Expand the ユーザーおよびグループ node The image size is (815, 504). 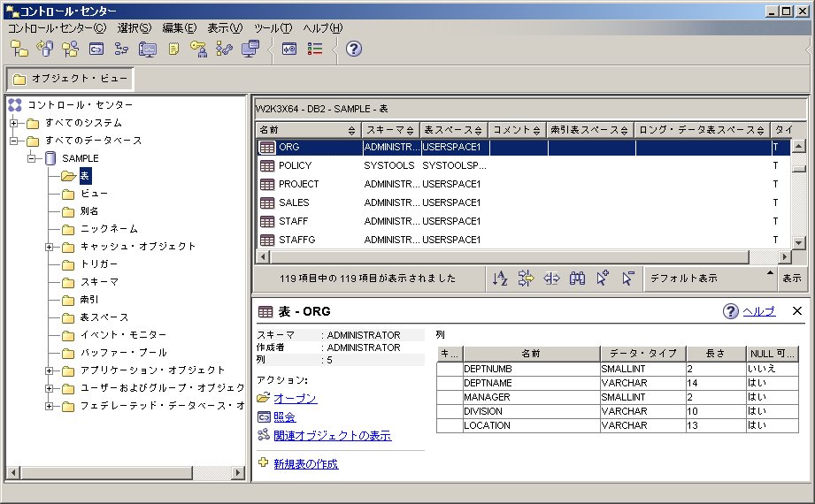point(50,388)
